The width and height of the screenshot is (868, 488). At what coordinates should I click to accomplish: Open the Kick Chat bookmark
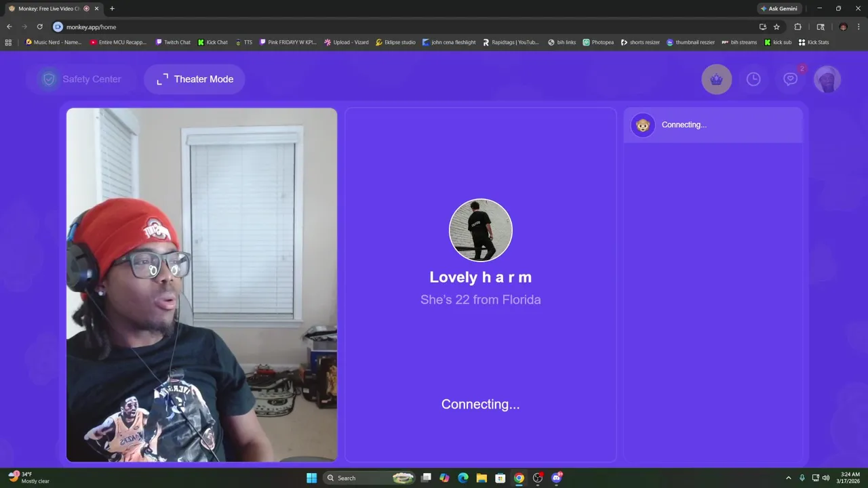(213, 42)
